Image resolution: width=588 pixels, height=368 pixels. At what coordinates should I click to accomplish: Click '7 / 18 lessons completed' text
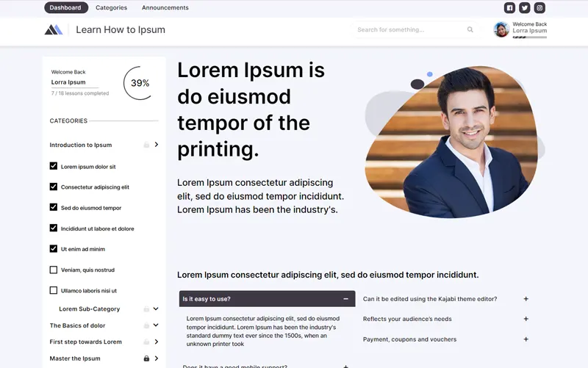click(x=80, y=93)
